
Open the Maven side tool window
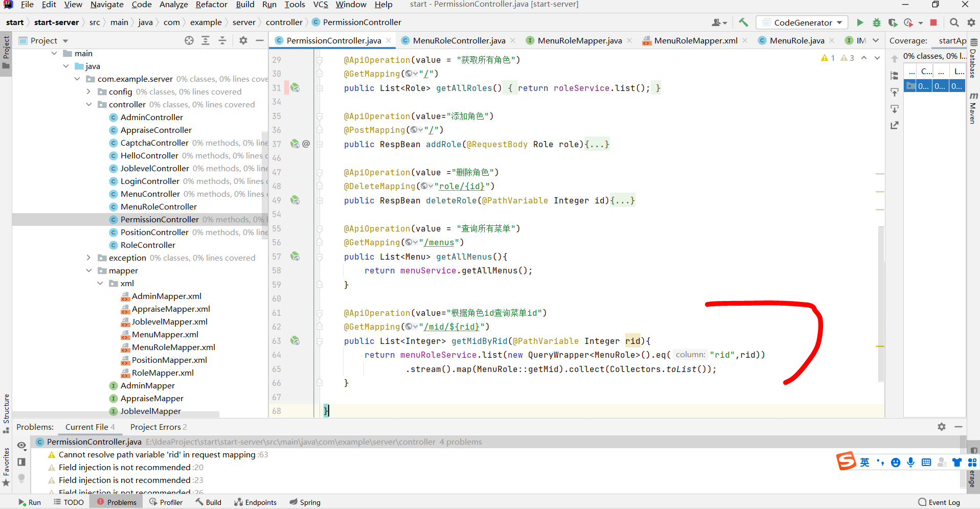[973, 108]
